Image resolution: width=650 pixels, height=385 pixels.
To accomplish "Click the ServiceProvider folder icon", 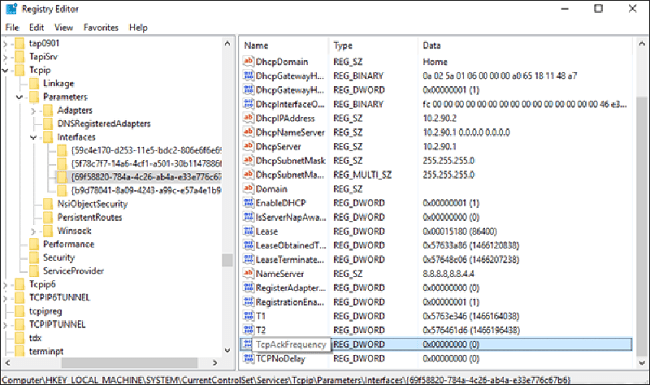I will (34, 271).
